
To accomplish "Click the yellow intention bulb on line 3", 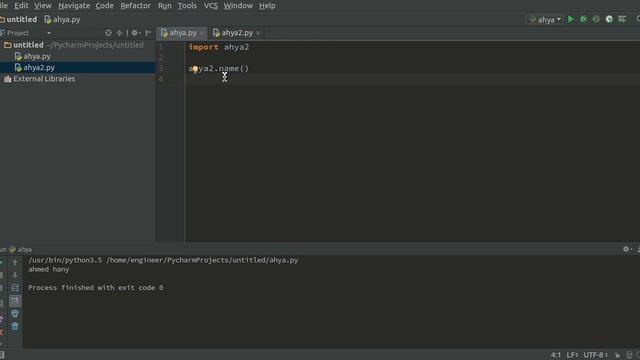I will 195,69.
